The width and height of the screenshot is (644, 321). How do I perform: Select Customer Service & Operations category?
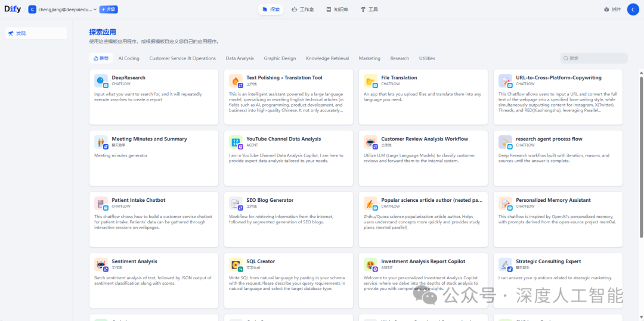182,58
